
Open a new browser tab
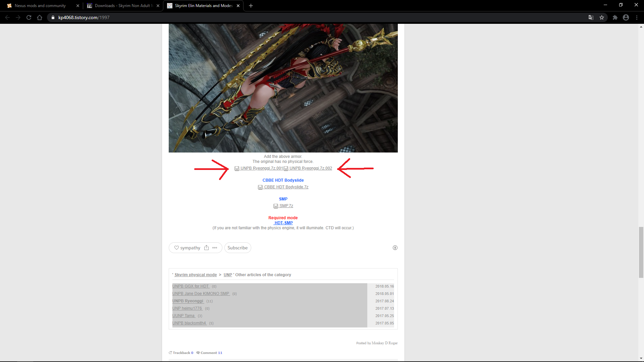coord(251,6)
